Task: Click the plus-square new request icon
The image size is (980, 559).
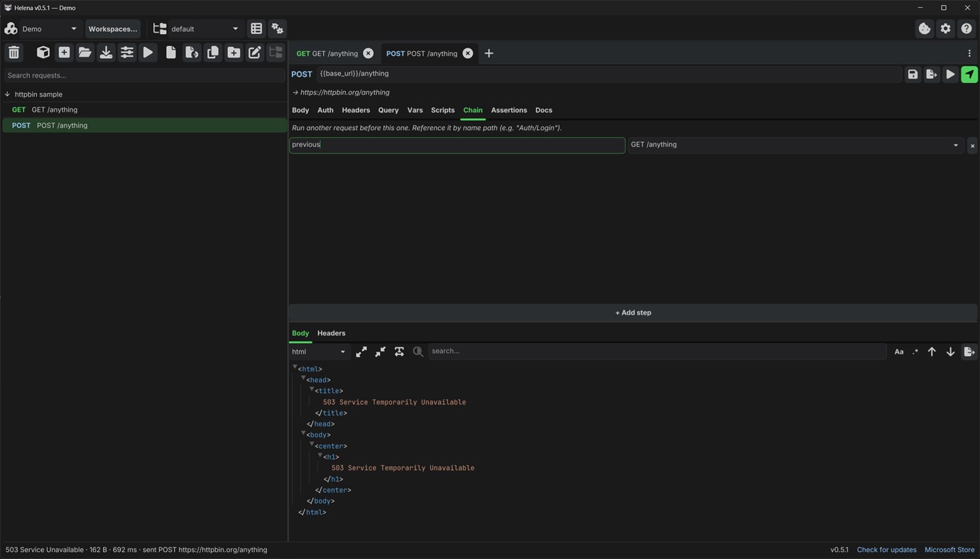Action: click(x=64, y=53)
